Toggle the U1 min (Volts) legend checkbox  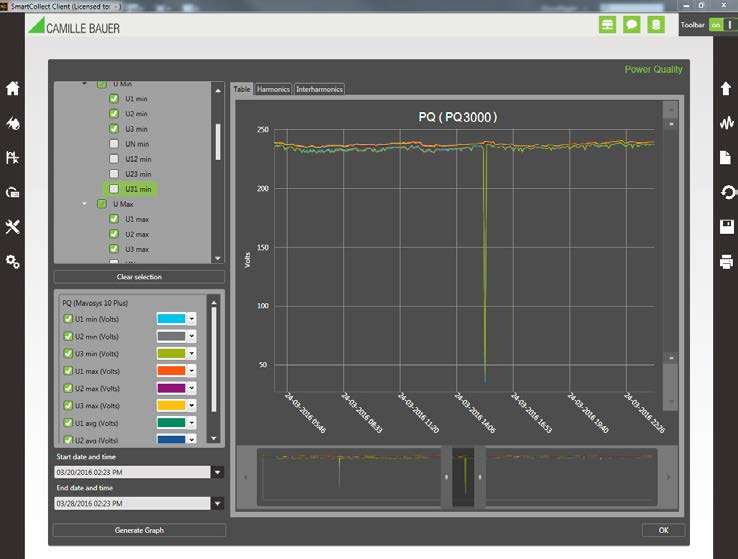[x=68, y=319]
